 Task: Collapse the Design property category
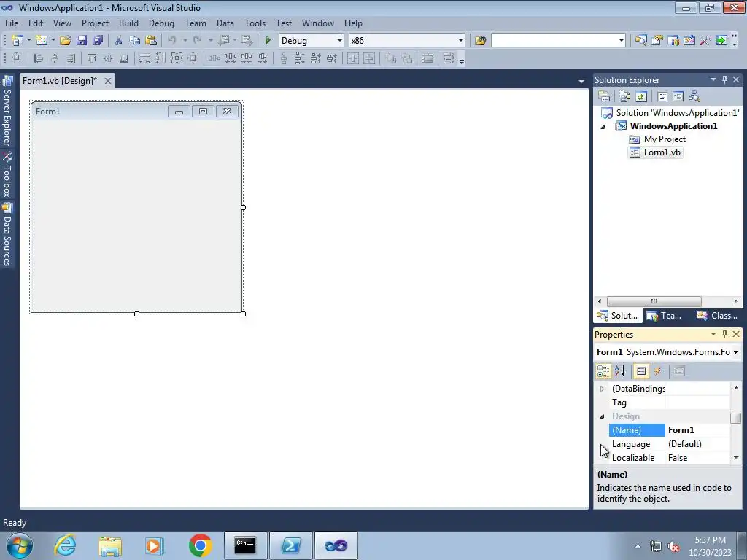coord(602,416)
